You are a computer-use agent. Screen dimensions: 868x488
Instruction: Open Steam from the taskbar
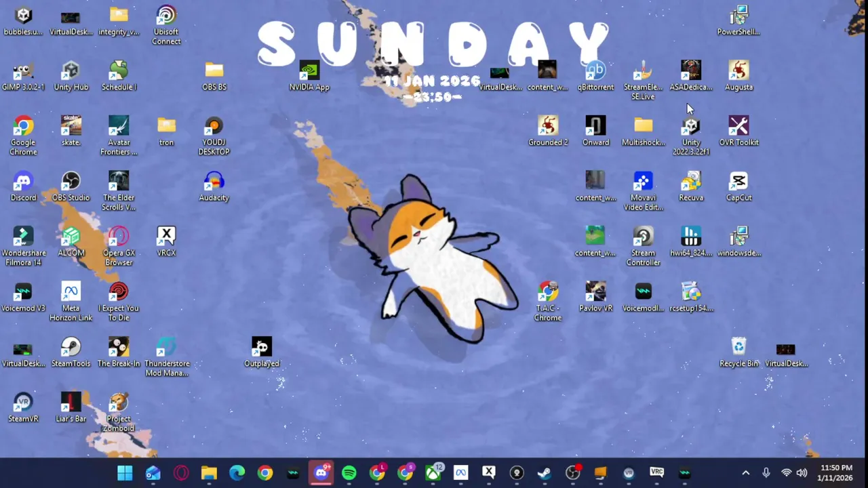[545, 472]
